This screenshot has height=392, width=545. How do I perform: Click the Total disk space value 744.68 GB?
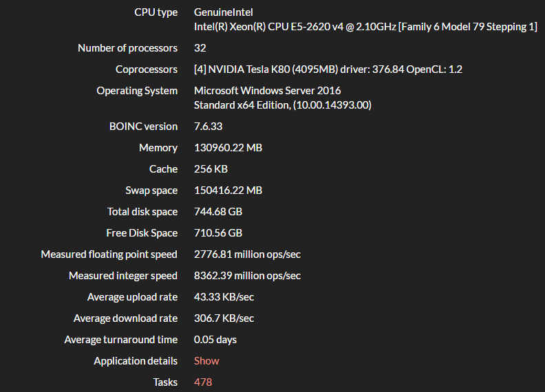[x=218, y=212]
